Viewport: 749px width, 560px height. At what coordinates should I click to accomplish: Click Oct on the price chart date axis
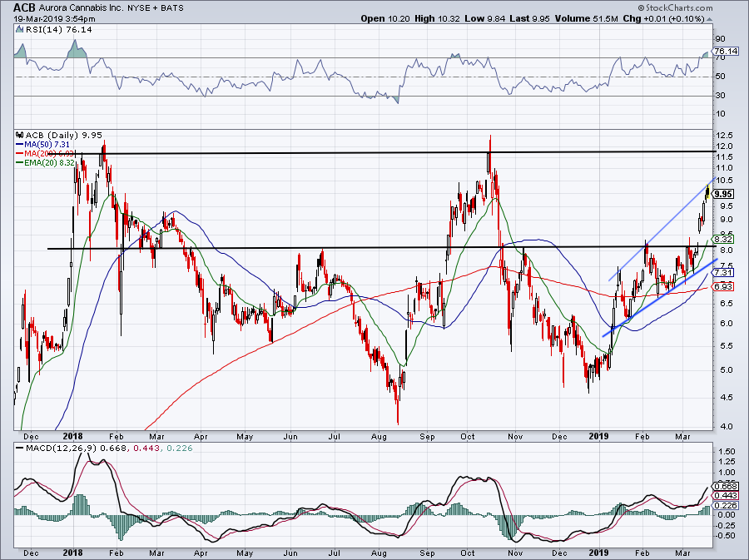point(468,436)
